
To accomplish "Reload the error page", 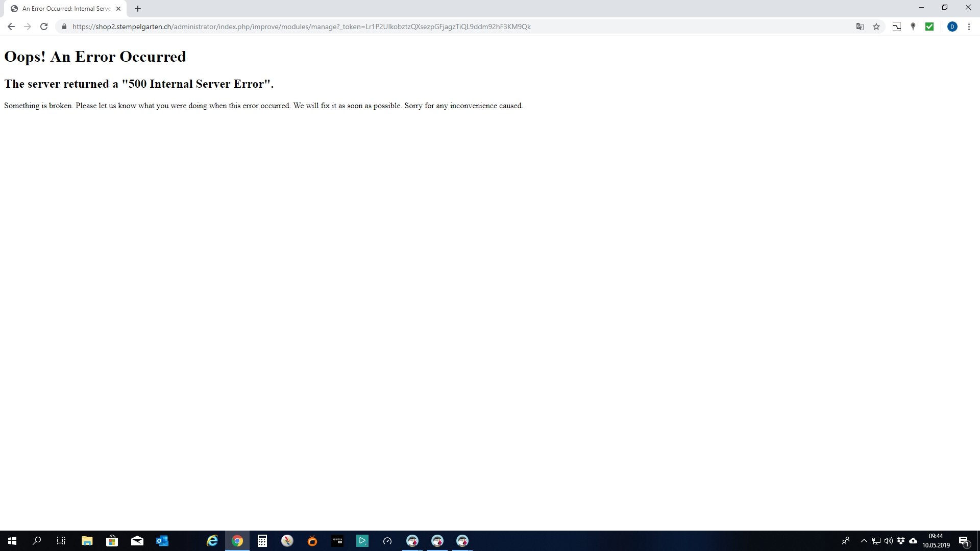I will coord(44,27).
